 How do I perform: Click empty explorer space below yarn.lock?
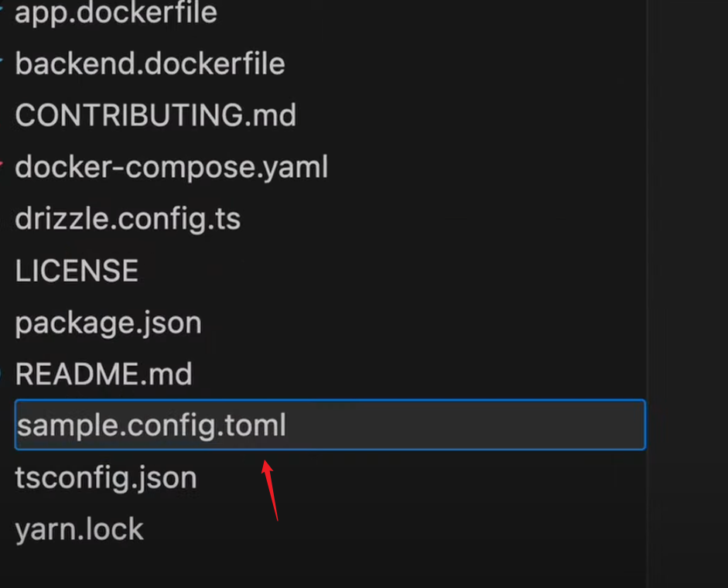click(309, 565)
